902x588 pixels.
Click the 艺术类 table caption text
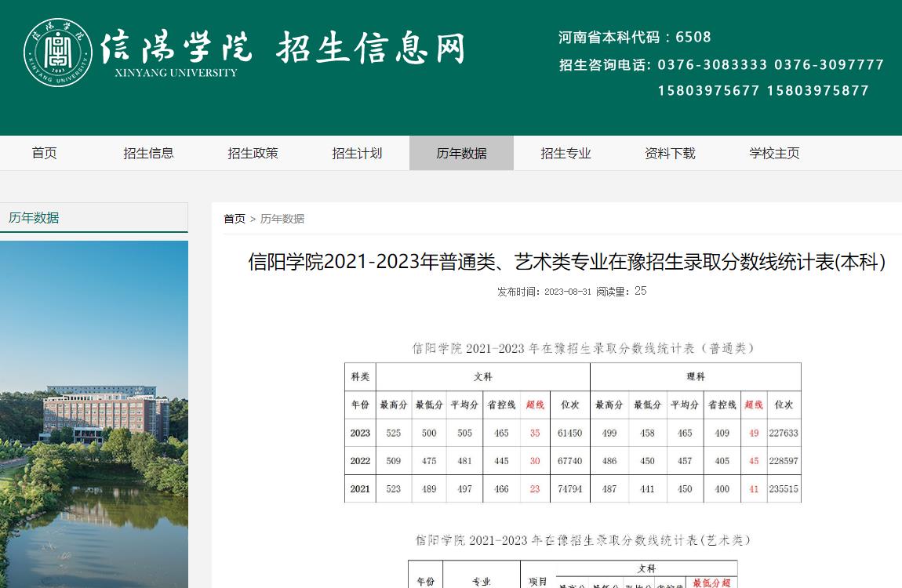(x=583, y=540)
